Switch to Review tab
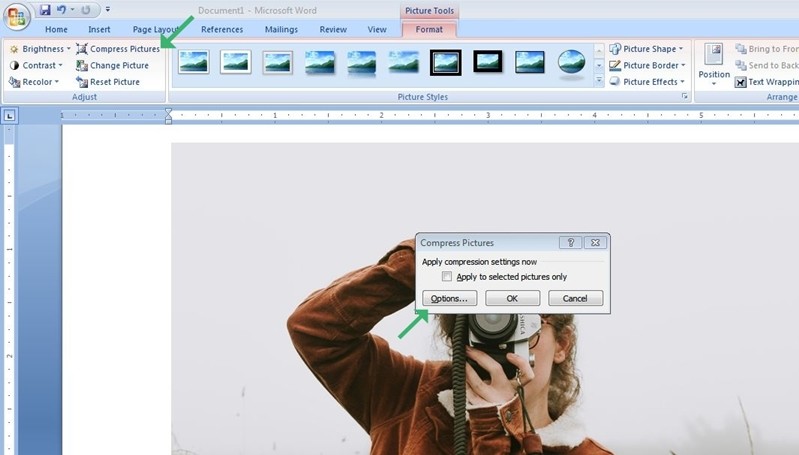Viewport: 799px width, 455px height. 333,30
